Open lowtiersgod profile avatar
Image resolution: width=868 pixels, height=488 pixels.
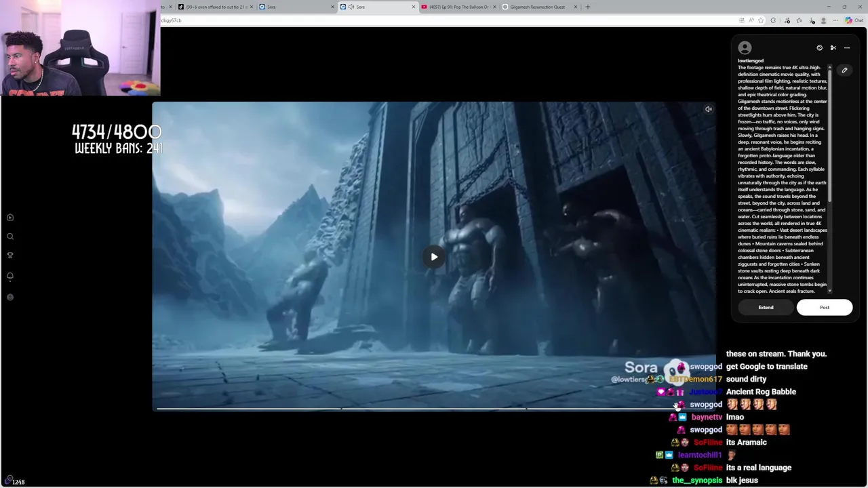click(745, 47)
